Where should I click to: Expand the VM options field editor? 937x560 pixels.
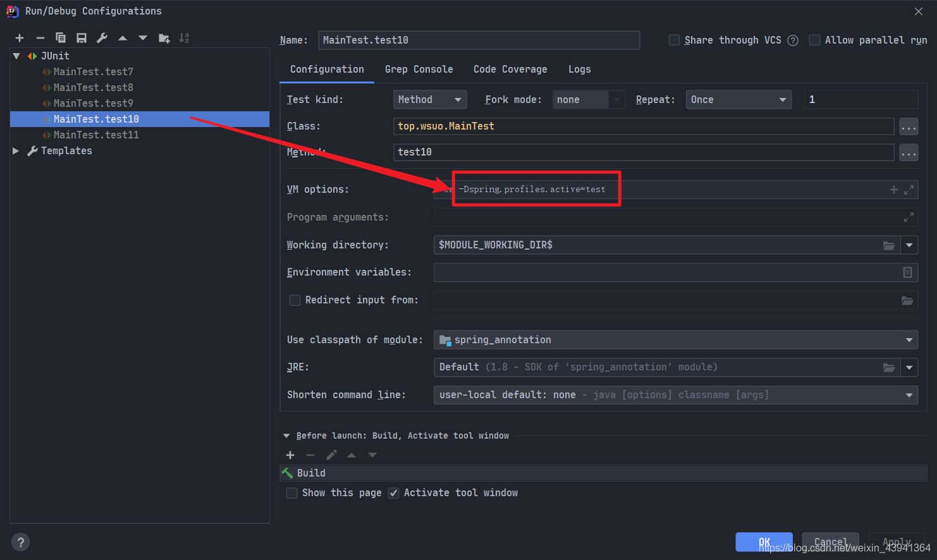coord(909,190)
